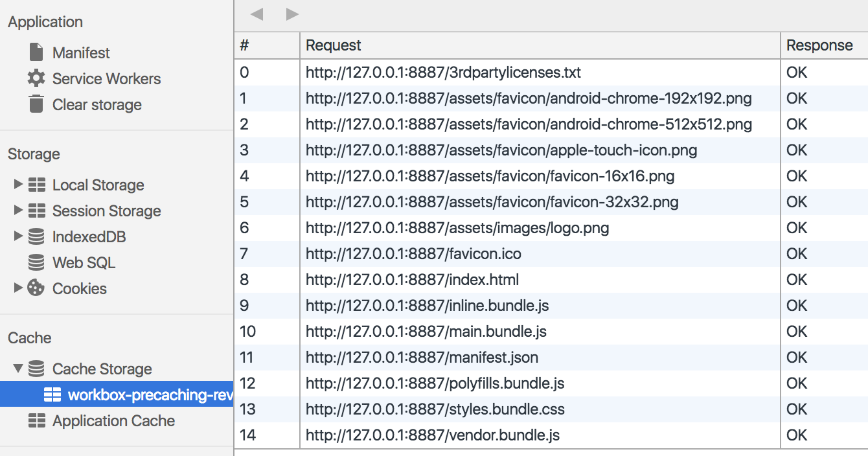Collapse the Cache Storage tree
This screenshot has width=868, height=456.
17,369
